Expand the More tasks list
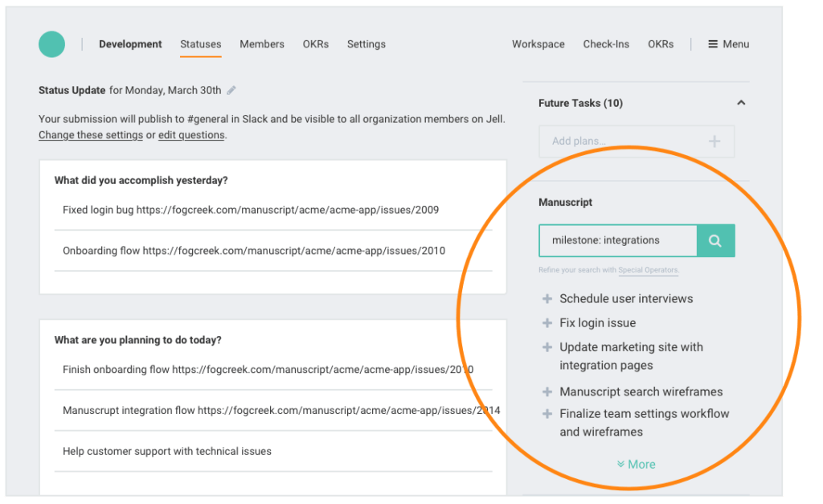The width and height of the screenshot is (823, 504). click(637, 464)
